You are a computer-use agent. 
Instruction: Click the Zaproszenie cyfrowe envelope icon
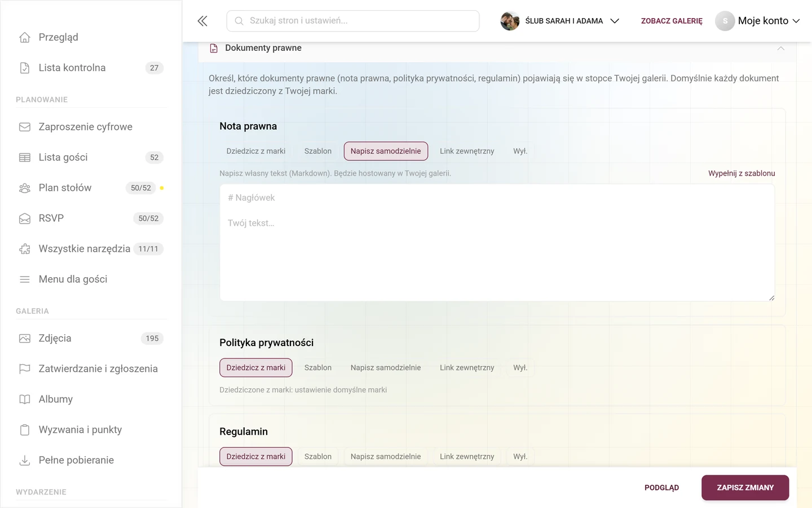(25, 127)
